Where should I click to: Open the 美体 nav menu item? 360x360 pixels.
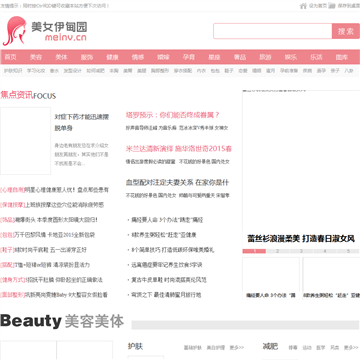pos(61,57)
